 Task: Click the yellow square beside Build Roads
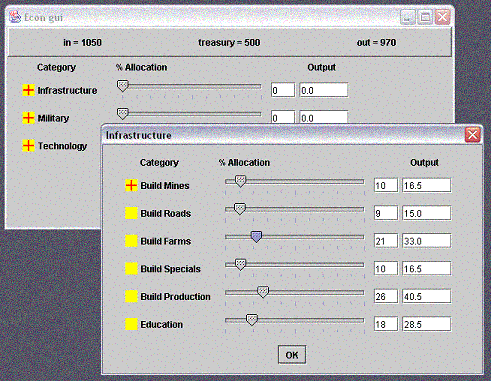[131, 213]
